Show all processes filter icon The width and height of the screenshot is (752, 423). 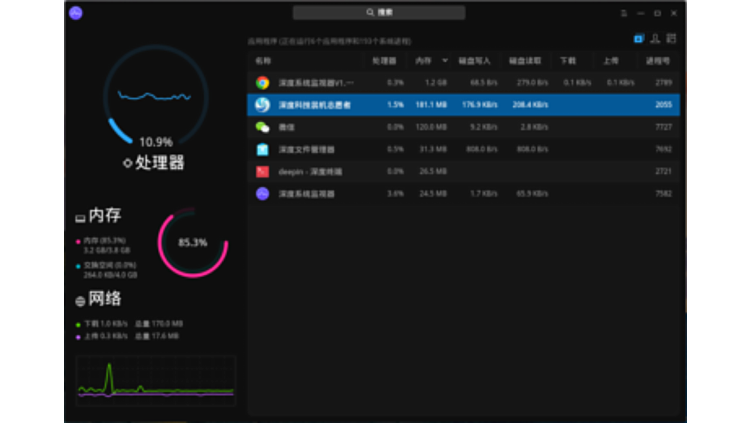[x=672, y=39]
